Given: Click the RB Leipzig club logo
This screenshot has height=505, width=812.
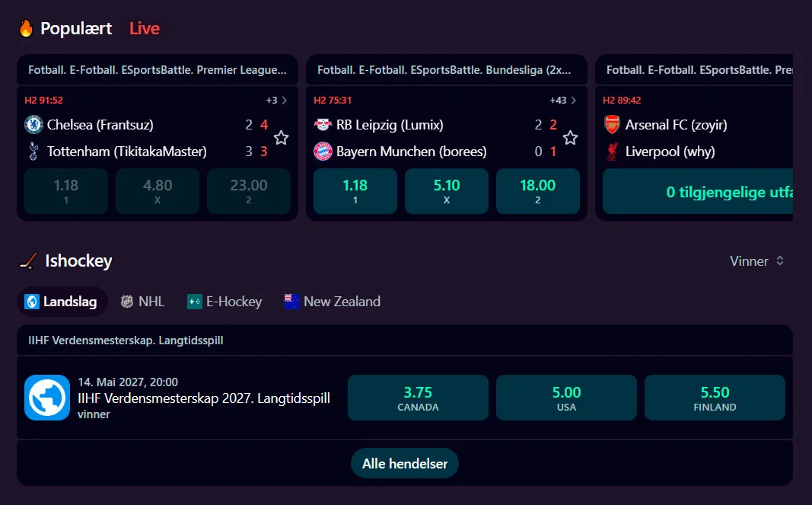Looking at the screenshot, I should (323, 124).
